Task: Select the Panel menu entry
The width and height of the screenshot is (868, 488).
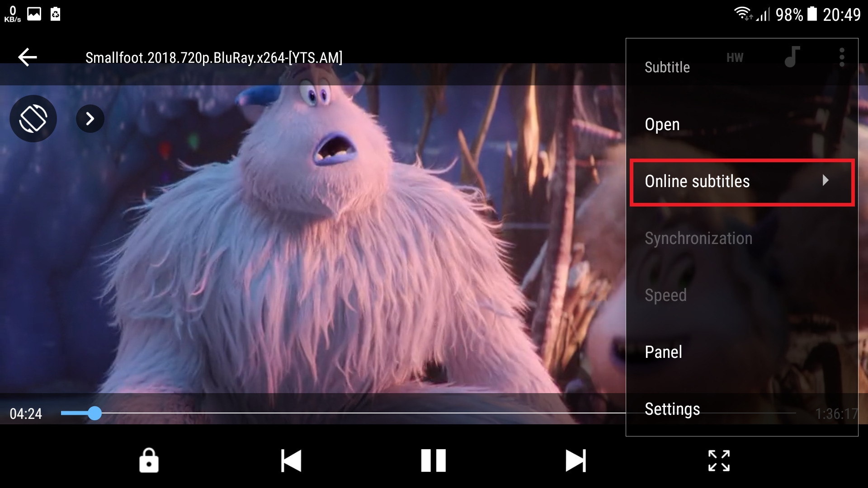Action: coord(742,352)
